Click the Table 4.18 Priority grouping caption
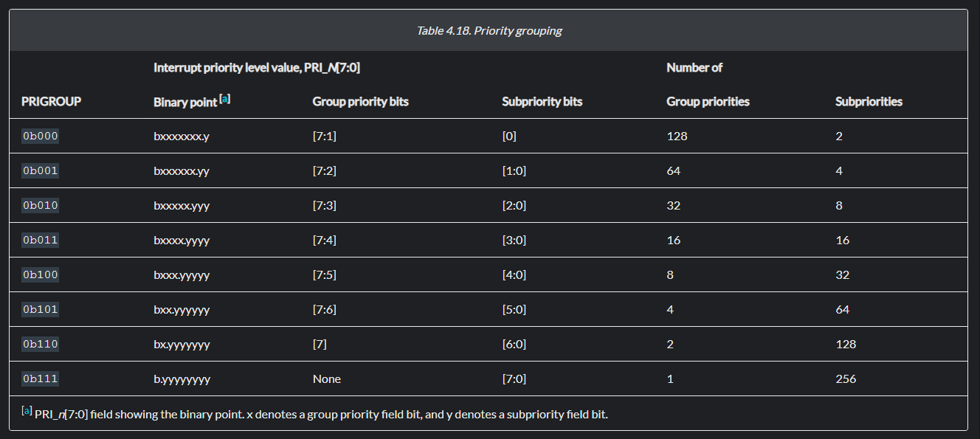The width and height of the screenshot is (980, 439). pos(489,31)
